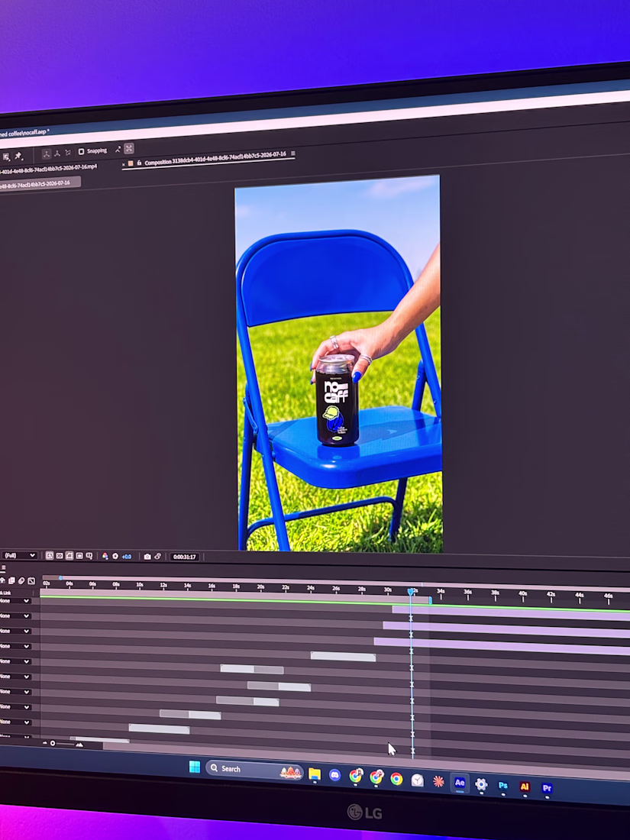Enable motion blur for the timeline
Viewport: 630px width, 840px height.
[x=21, y=580]
